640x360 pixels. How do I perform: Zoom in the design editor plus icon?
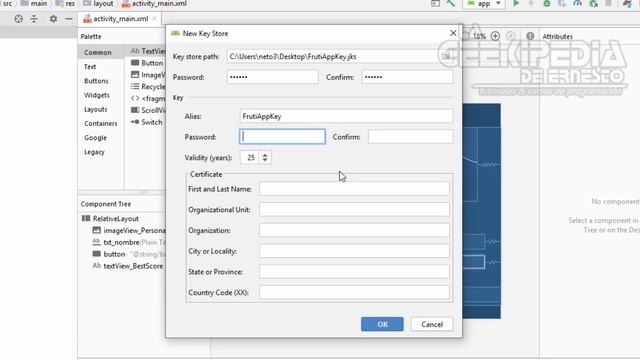point(495,36)
